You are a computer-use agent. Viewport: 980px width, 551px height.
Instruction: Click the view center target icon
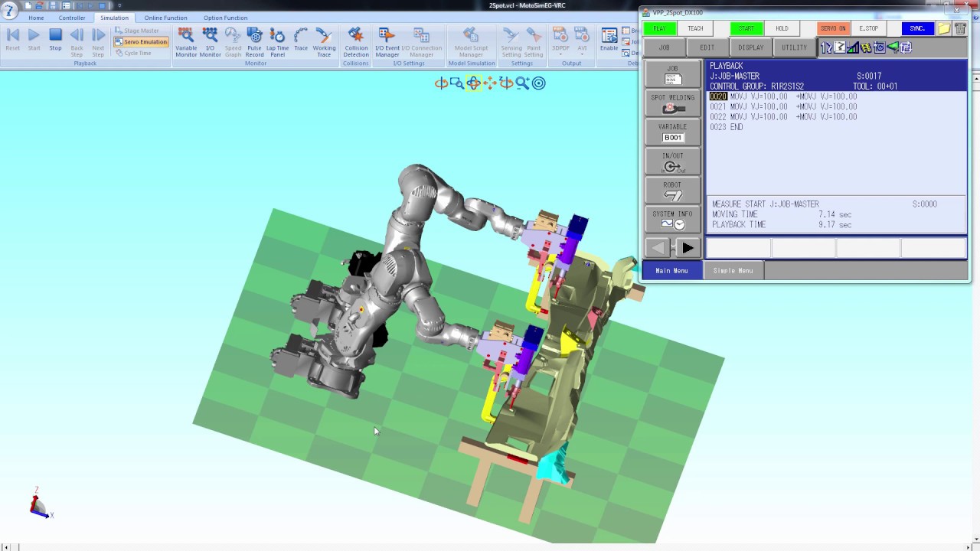(x=539, y=83)
